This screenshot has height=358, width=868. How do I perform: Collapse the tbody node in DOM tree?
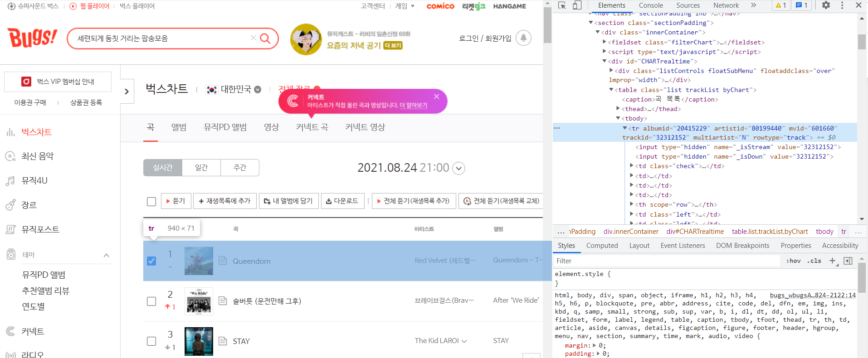tap(618, 118)
